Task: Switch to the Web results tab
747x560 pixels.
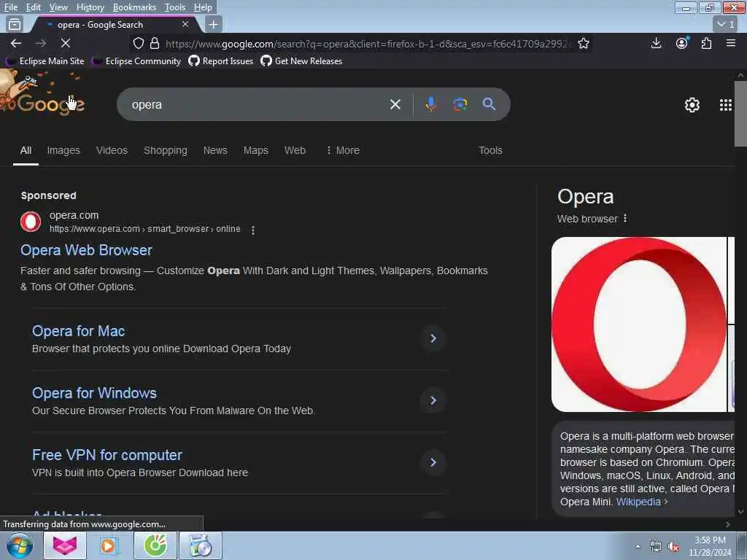Action: click(x=295, y=150)
